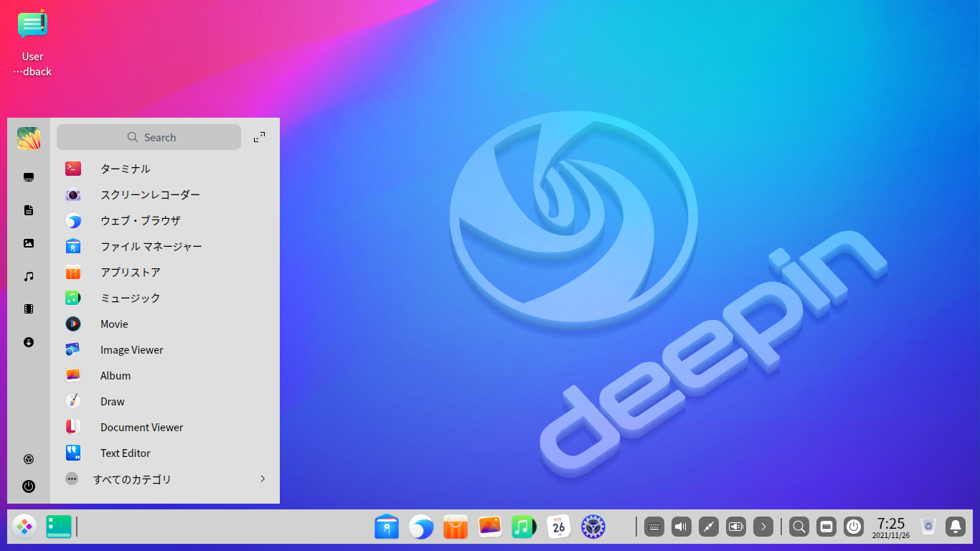Image resolution: width=980 pixels, height=551 pixels.
Task: Open Music player from the dock
Action: pyautogui.click(x=524, y=527)
